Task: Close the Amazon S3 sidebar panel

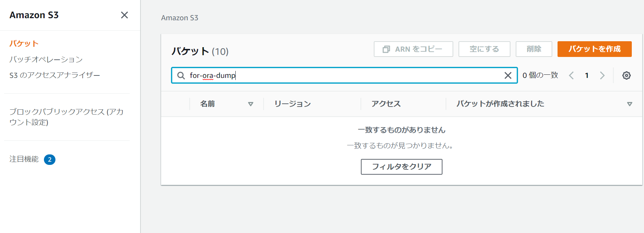Action: 124,15
